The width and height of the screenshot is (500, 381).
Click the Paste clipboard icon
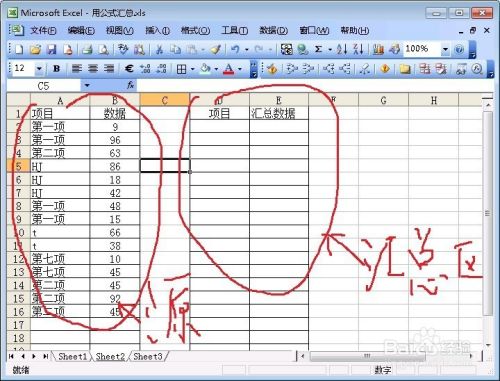[192, 50]
